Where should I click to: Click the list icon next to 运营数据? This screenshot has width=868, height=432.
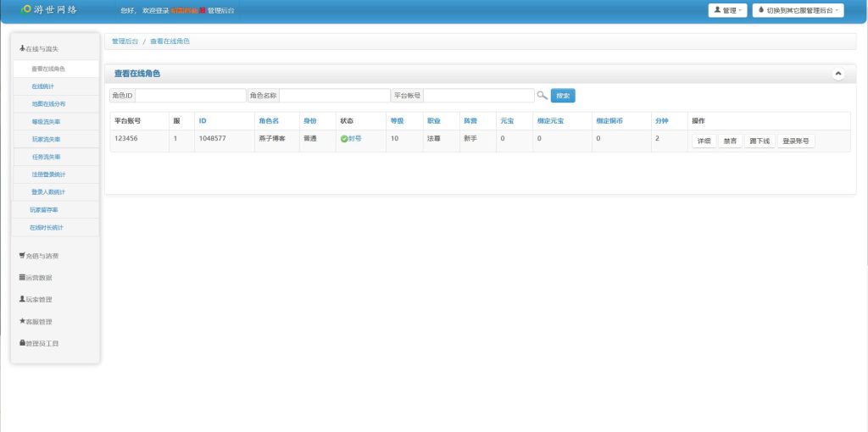pos(22,277)
